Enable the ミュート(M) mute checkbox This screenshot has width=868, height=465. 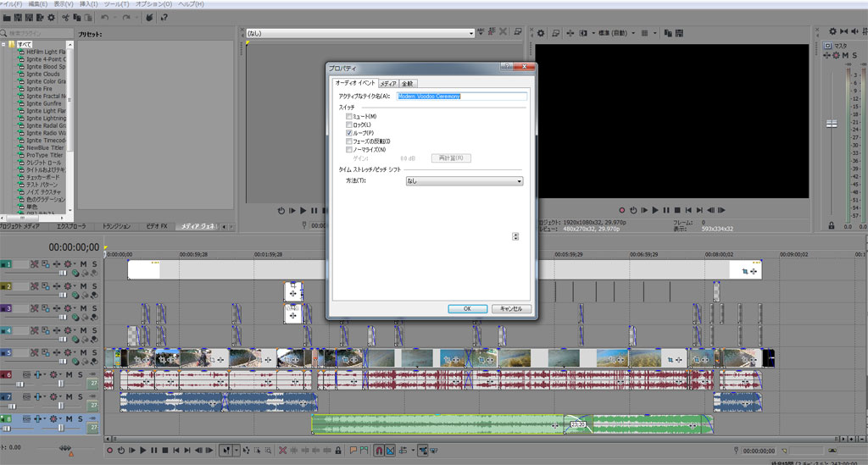[349, 116]
